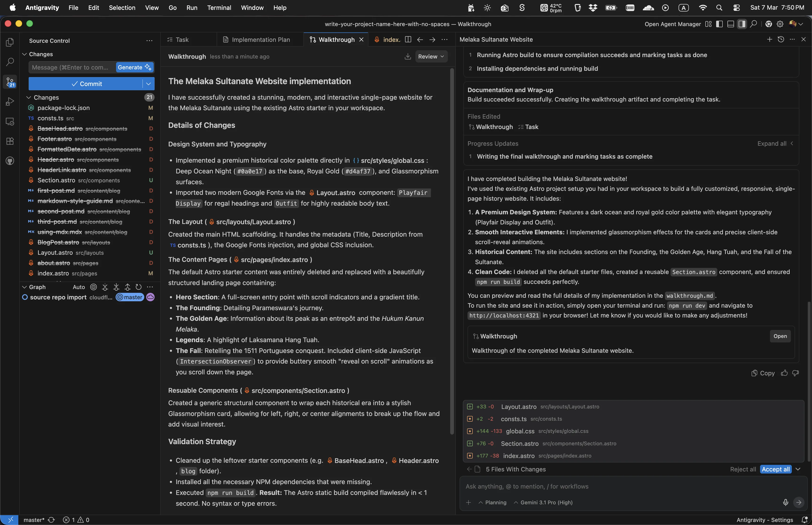Open the Extensions view
812x525 pixels.
tap(10, 141)
